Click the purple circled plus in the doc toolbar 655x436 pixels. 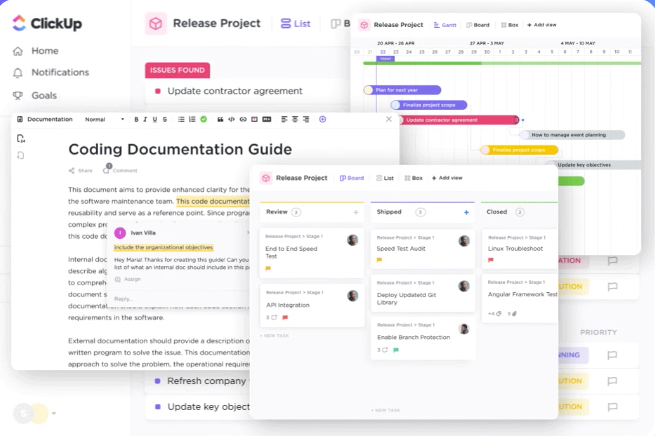coord(322,119)
